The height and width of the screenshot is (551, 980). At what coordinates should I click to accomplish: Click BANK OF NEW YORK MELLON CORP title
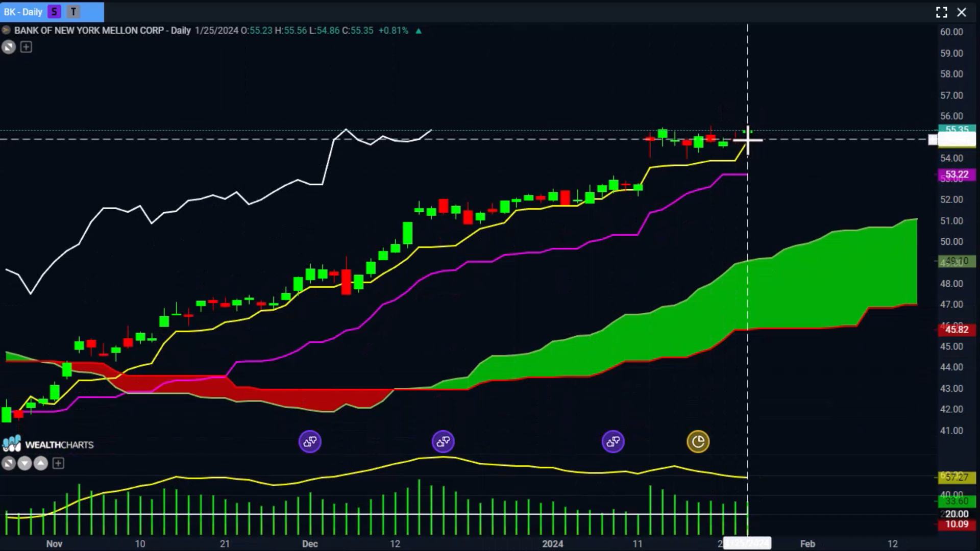89,31
